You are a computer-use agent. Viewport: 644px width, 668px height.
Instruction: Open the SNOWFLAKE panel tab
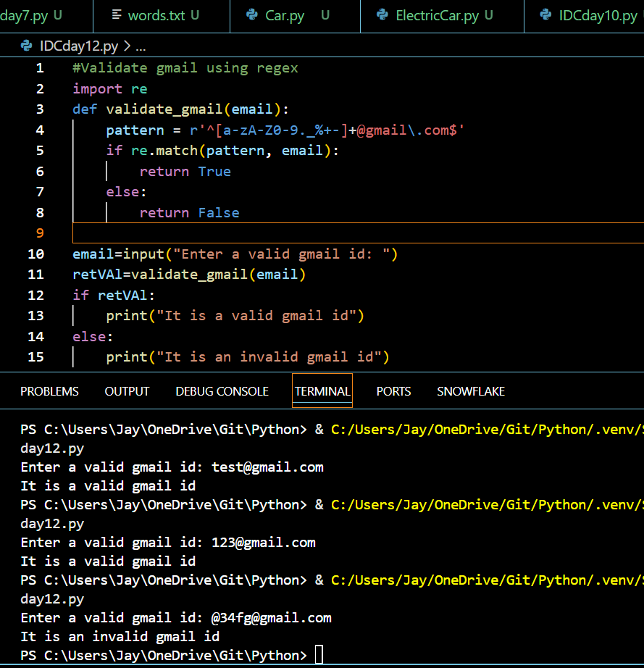[x=471, y=391]
